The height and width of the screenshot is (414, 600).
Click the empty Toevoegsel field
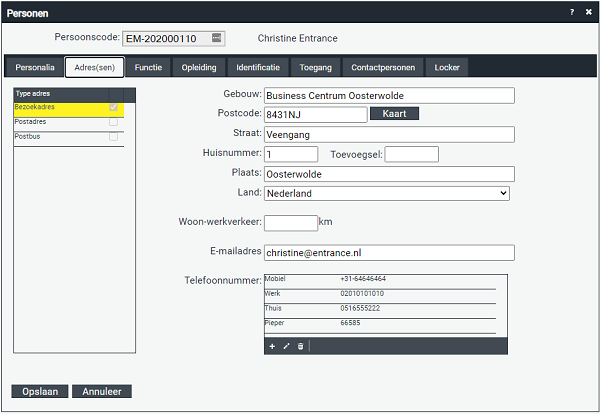click(412, 154)
